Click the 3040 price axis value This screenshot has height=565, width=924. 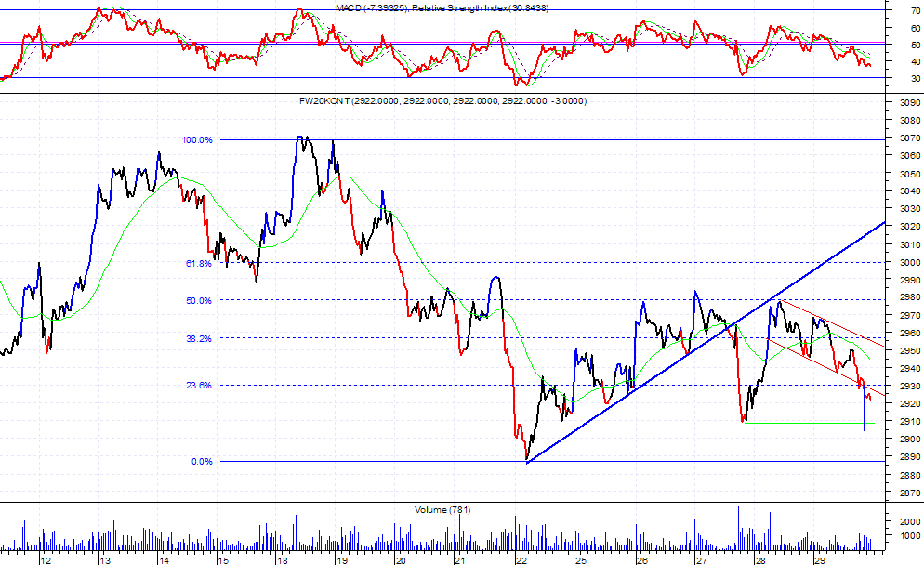(910, 191)
